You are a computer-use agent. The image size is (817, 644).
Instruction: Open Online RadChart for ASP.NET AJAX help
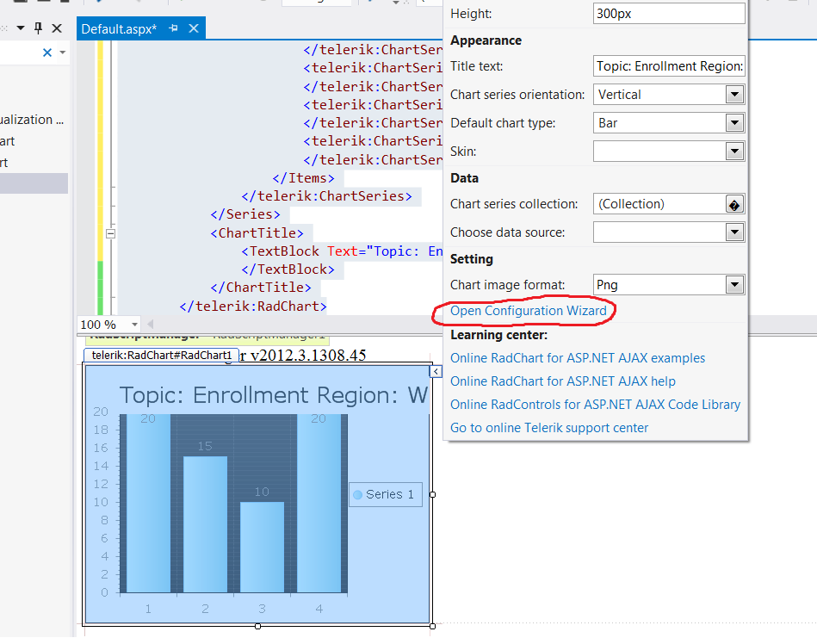click(x=563, y=381)
